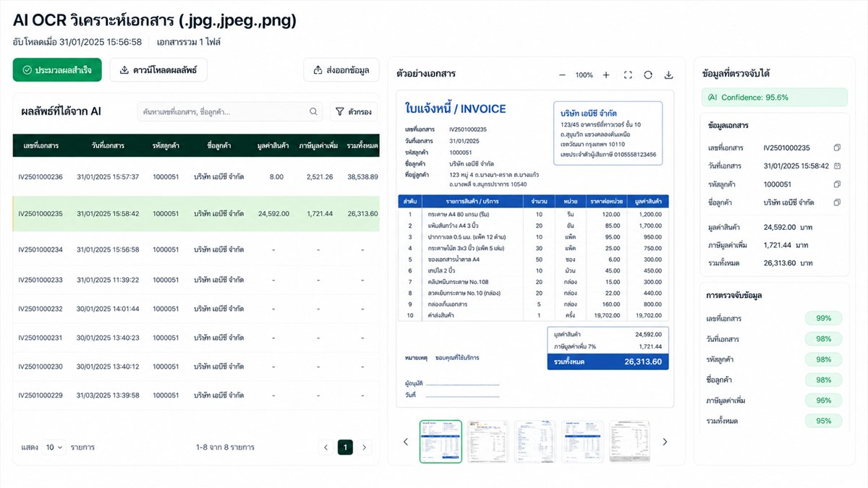868x488 pixels.
Task: Select row IV2501000232
Action: [x=196, y=309]
